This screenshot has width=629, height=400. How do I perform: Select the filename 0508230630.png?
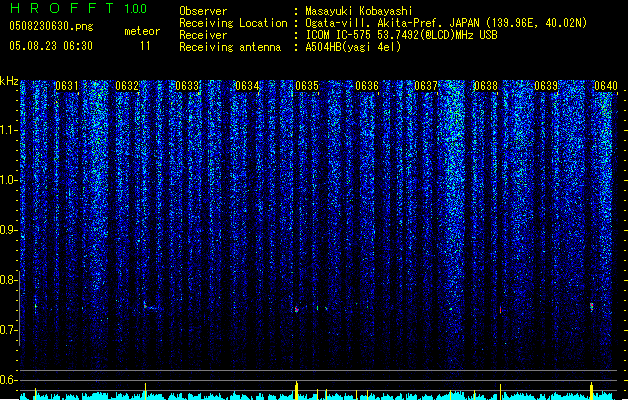pos(51,26)
